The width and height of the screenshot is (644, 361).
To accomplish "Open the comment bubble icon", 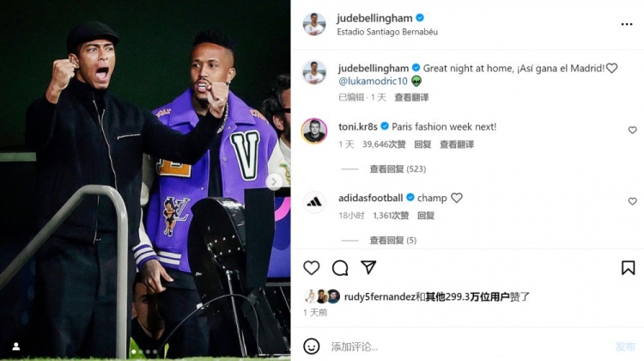I will (340, 267).
